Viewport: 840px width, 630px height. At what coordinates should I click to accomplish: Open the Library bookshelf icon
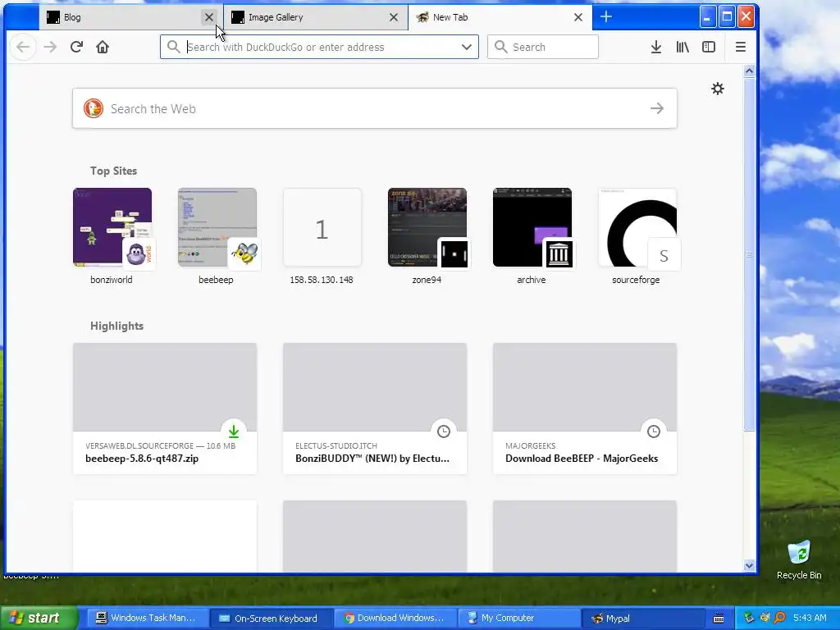[x=682, y=47]
